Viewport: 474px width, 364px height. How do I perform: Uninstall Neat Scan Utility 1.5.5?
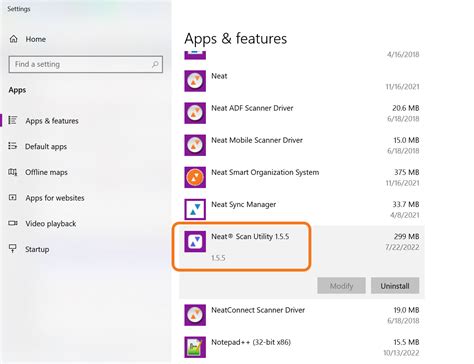click(395, 286)
